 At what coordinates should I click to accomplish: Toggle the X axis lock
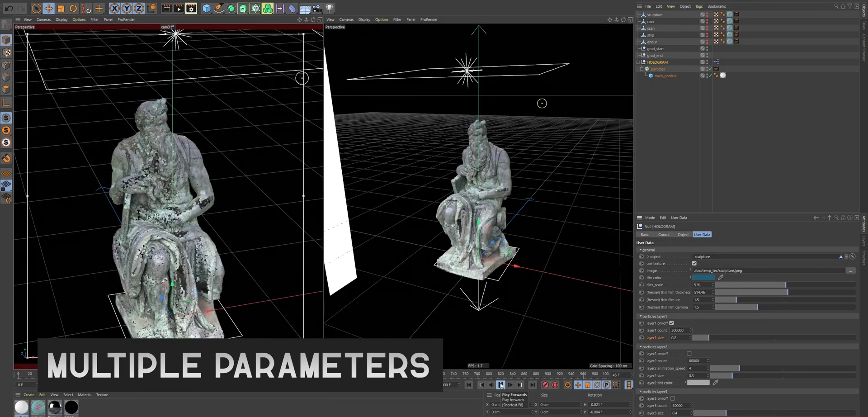[x=114, y=8]
